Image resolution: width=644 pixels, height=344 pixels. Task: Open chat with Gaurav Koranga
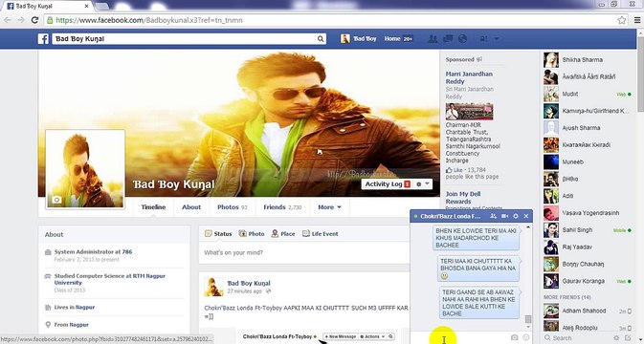[588, 281]
